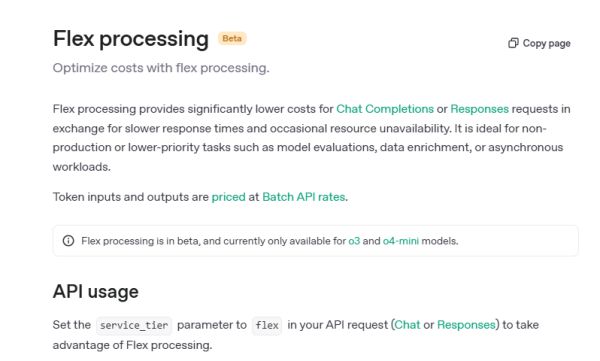
Task: Open the o4-mini model link
Action: tap(401, 241)
